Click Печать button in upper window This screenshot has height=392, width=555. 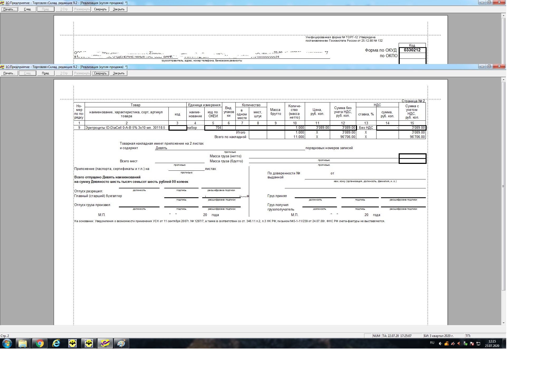pos(9,9)
